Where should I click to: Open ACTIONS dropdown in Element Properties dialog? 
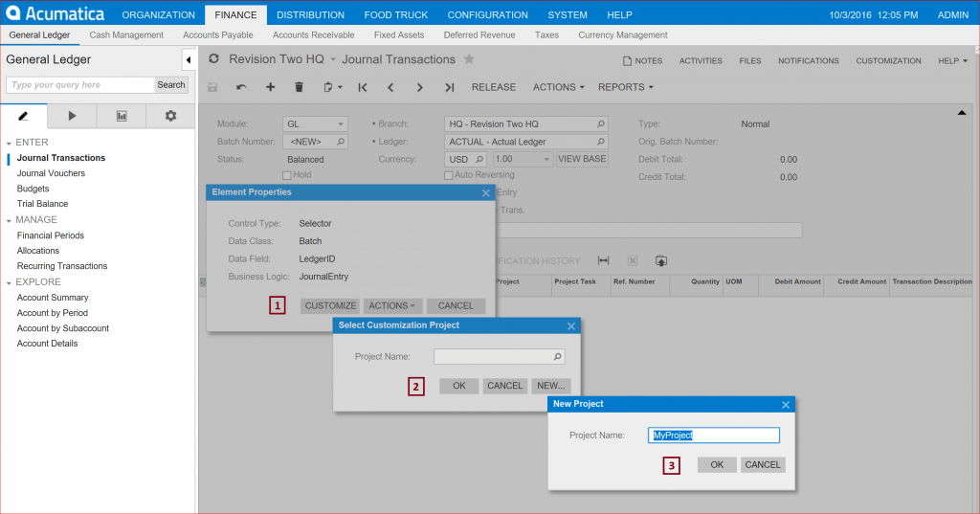tap(392, 305)
